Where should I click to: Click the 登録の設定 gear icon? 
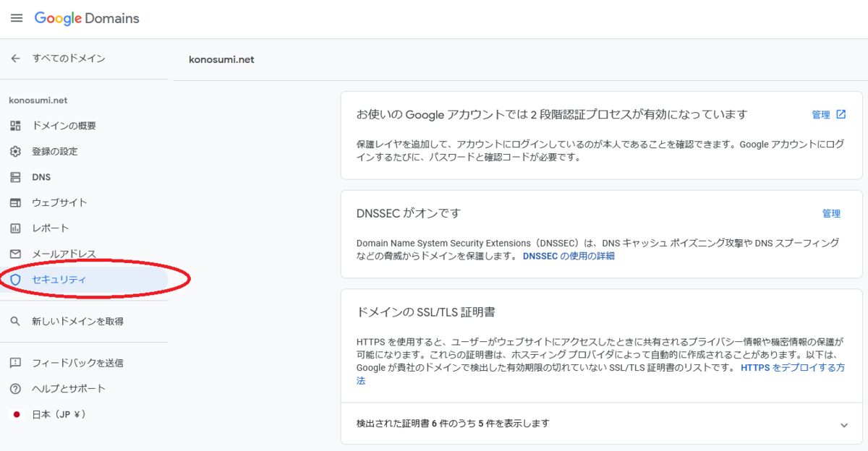tap(16, 152)
